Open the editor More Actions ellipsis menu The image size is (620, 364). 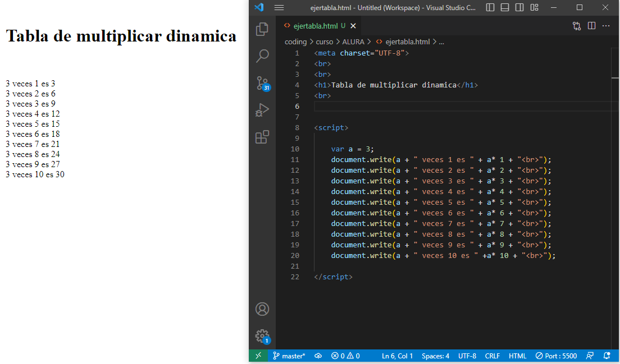(606, 26)
